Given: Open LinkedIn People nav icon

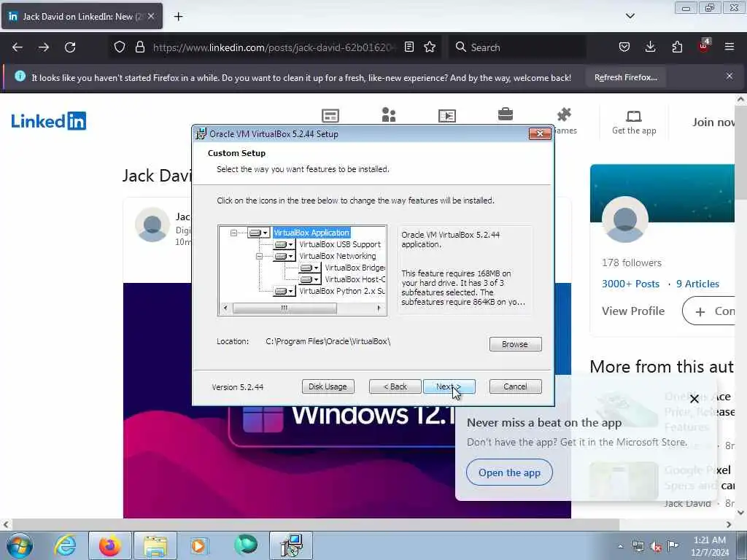Looking at the screenshot, I should [389, 114].
